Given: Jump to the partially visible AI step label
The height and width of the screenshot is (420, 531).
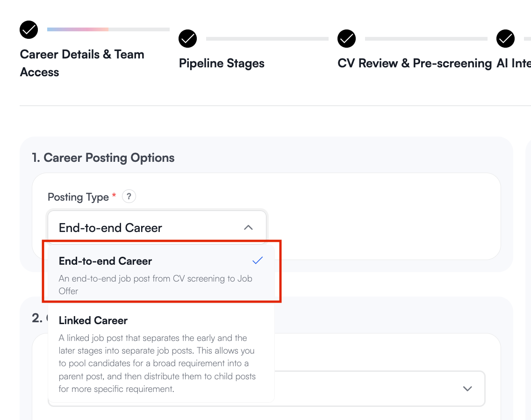Looking at the screenshot, I should 513,64.
